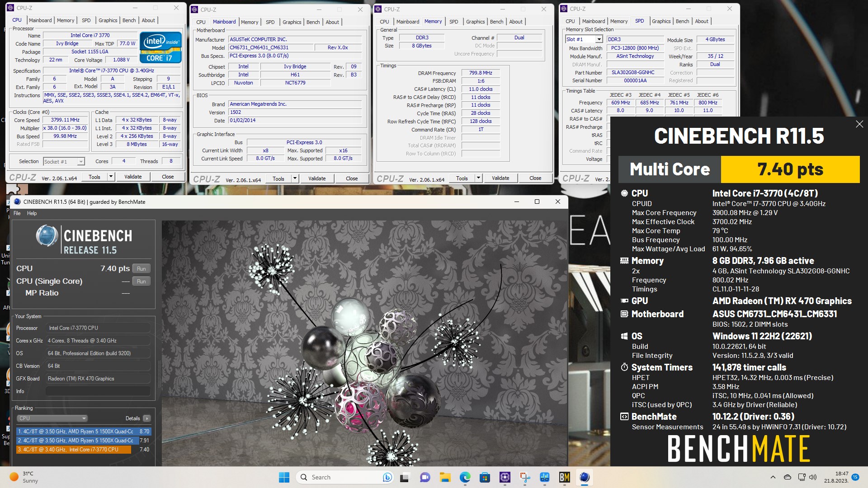Screen dimensions: 868x488
Task: Click the system panel vertical scroll grip
Action: pyautogui.click(x=159, y=375)
